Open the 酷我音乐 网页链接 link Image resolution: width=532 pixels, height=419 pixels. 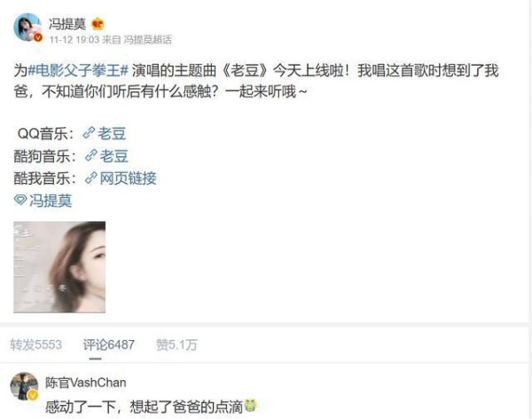tap(121, 178)
